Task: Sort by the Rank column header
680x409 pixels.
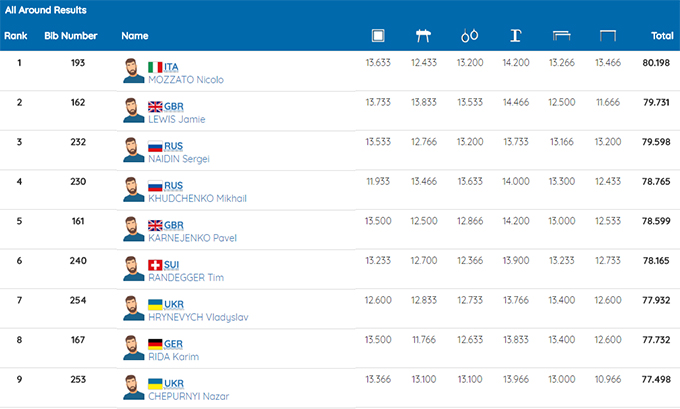Action: 15,36
